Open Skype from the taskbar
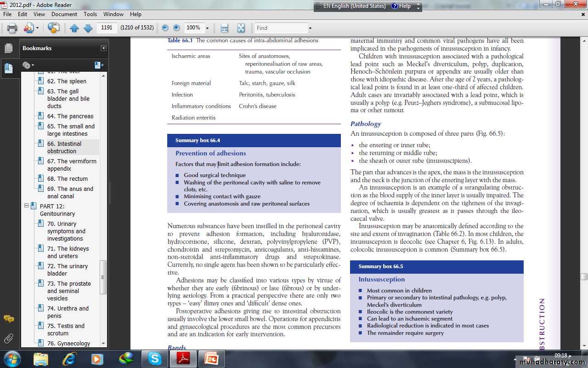588x368 pixels. (x=155, y=358)
